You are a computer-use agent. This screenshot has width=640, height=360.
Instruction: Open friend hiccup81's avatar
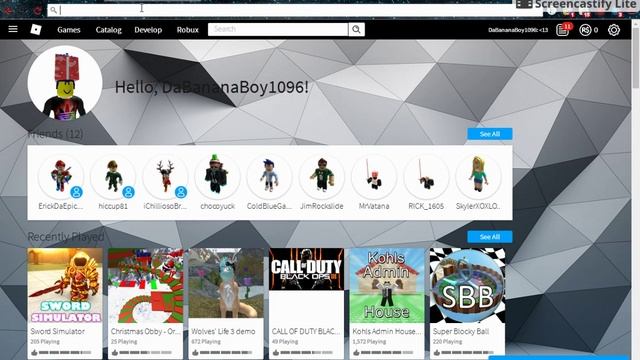(113, 176)
